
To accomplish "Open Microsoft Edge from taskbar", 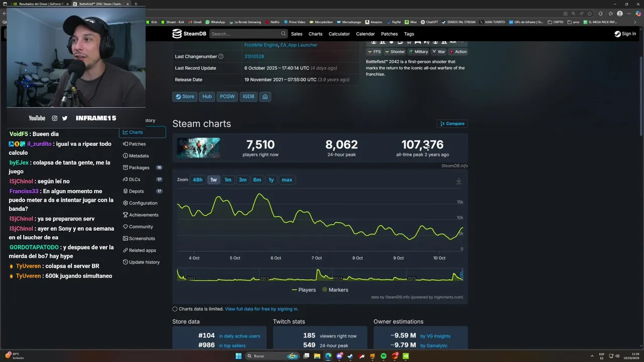I will (x=328, y=356).
